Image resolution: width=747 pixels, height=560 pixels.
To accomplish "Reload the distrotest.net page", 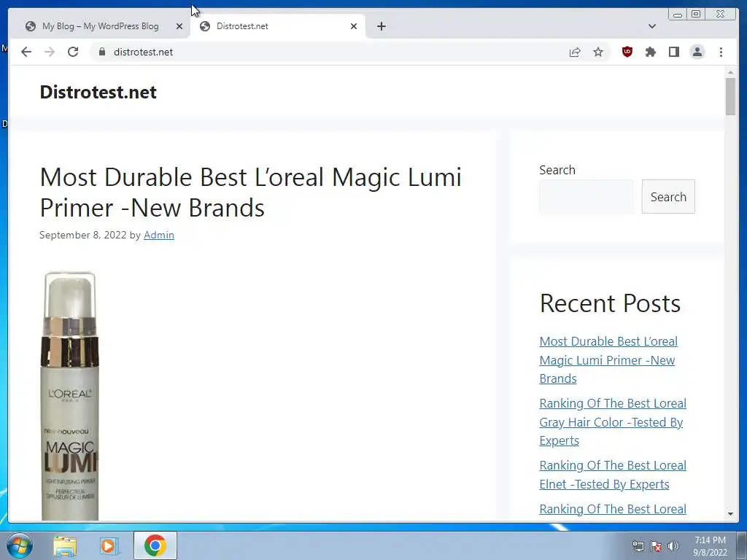I will point(73,52).
